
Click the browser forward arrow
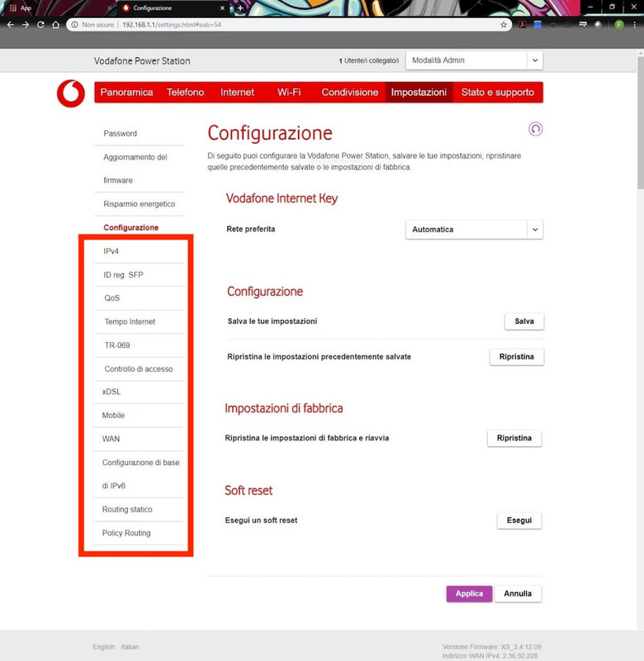click(x=26, y=25)
